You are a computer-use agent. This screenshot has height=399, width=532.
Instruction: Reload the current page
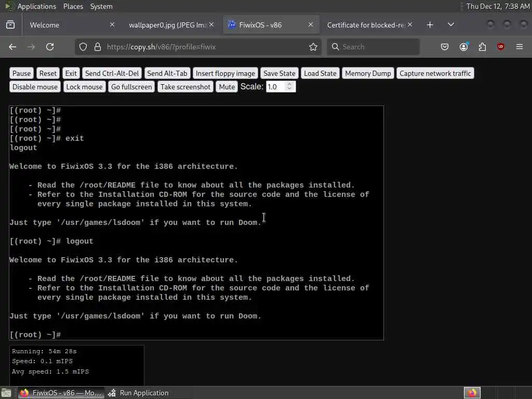click(x=50, y=47)
